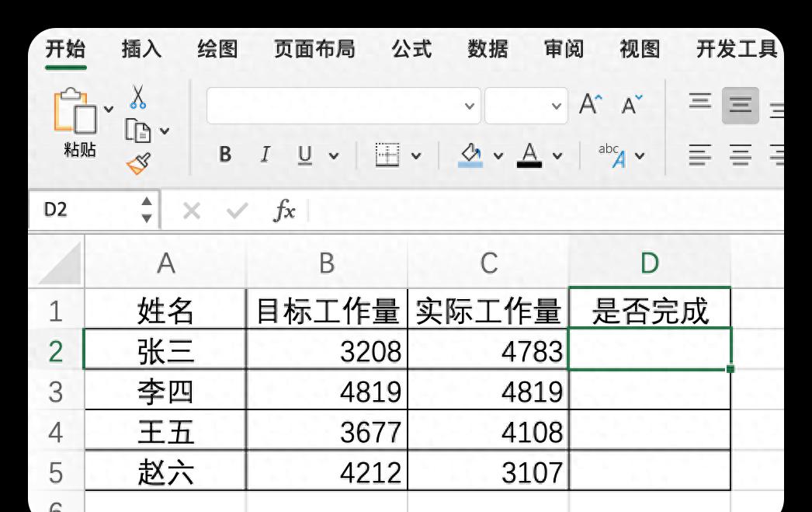The width and height of the screenshot is (812, 512).
Task: Open Insert Function with fx icon
Action: click(x=284, y=211)
